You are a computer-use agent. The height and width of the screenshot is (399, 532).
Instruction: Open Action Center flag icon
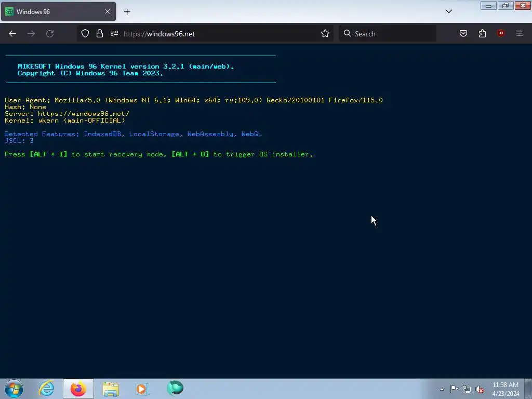tap(454, 389)
